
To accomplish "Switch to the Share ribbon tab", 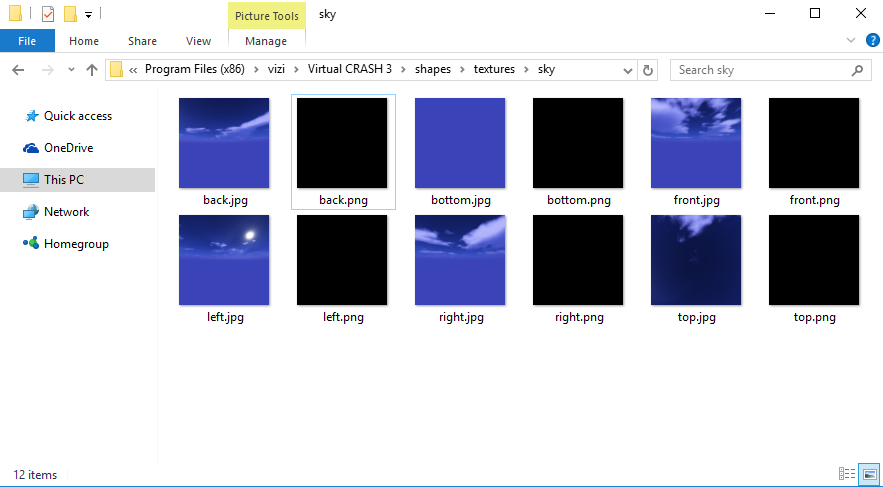I will pyautogui.click(x=142, y=41).
